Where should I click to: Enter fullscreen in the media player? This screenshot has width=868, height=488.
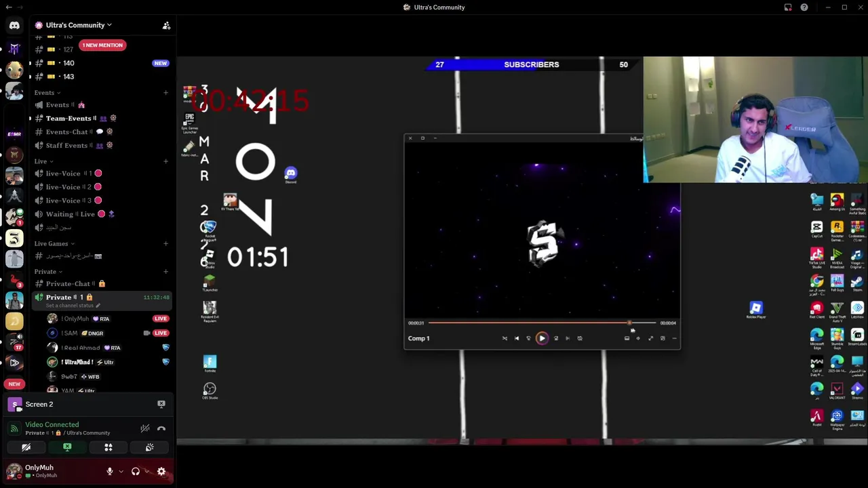tap(651, 338)
